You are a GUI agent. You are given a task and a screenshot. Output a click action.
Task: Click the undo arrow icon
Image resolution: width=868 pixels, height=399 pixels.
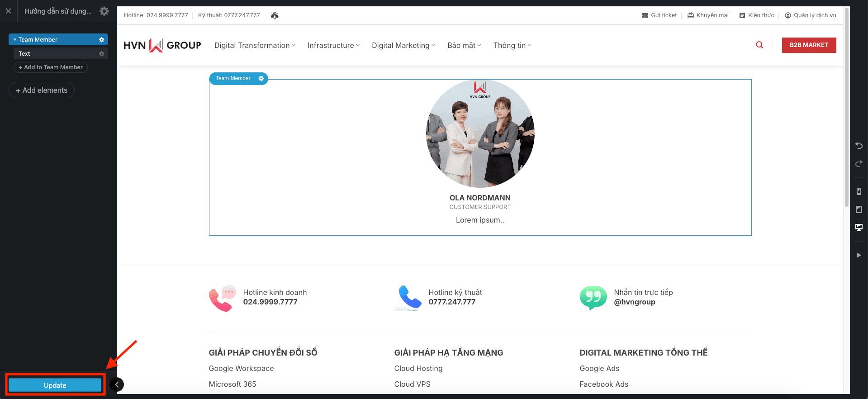point(859,146)
